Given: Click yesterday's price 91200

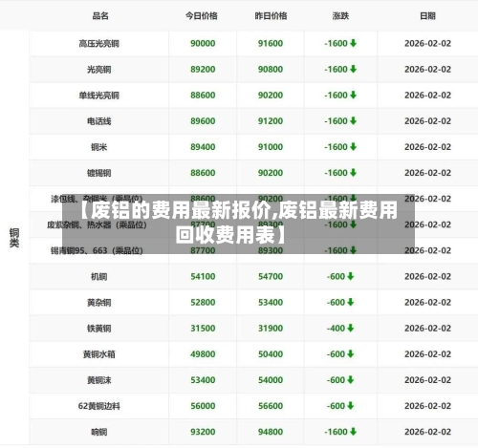Looking at the screenshot, I should click(x=271, y=121).
